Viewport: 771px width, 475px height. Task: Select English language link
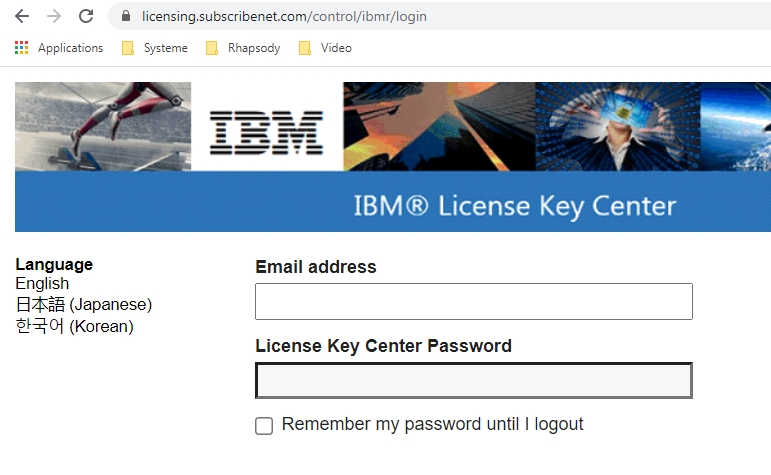tap(42, 284)
